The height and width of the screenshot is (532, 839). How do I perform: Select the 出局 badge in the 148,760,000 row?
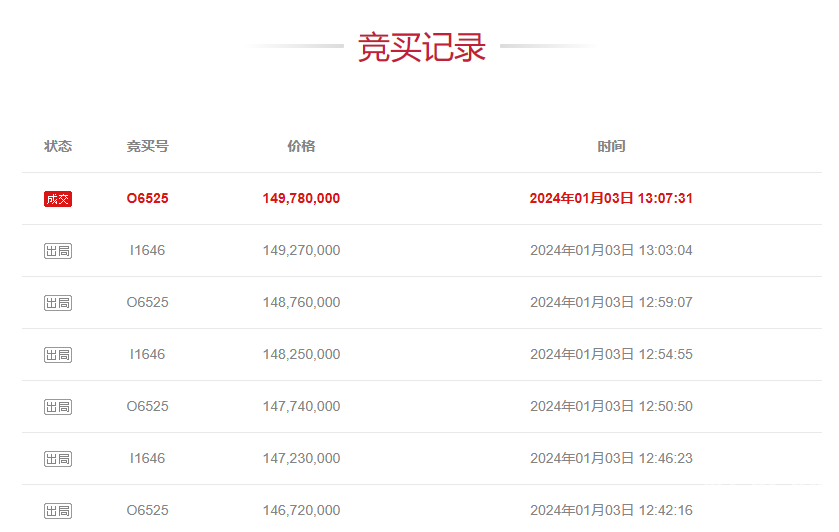58,303
